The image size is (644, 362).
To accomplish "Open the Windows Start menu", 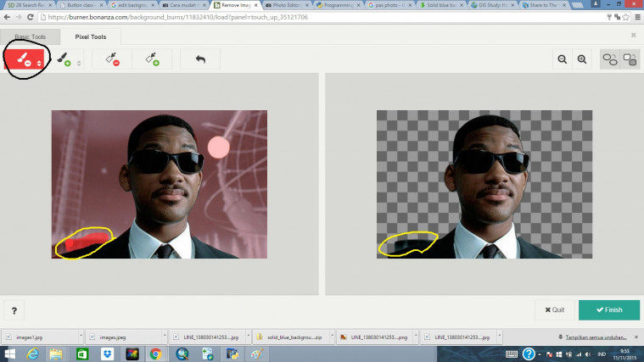I will click(10, 354).
